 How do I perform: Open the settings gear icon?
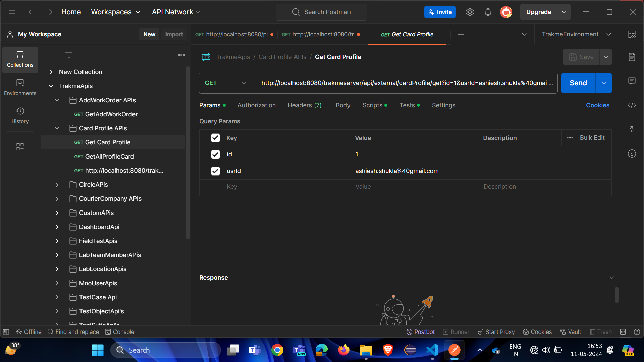point(470,12)
